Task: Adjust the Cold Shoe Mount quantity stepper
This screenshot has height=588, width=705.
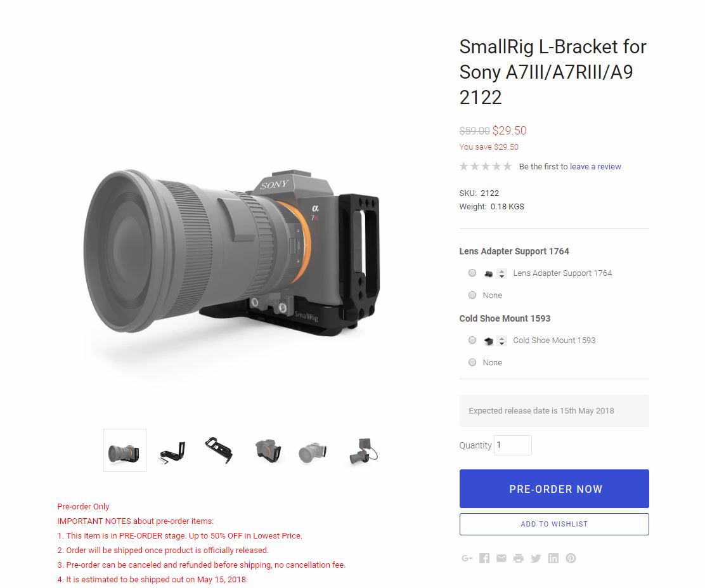Action: click(501, 341)
